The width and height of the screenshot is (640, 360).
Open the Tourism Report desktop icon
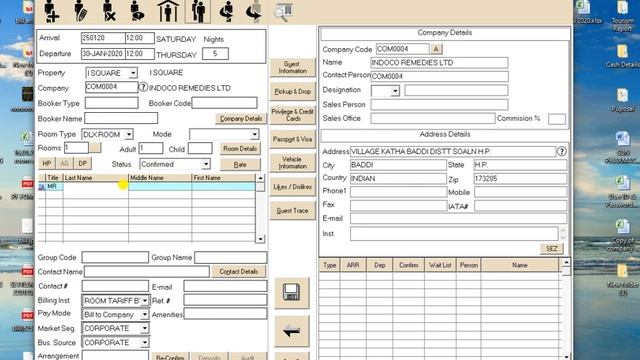(x=622, y=16)
